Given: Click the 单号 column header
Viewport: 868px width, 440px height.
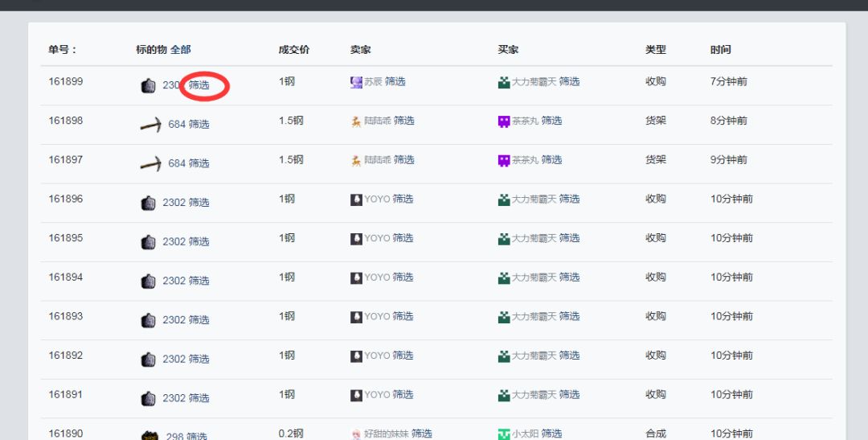Looking at the screenshot, I should (62, 50).
